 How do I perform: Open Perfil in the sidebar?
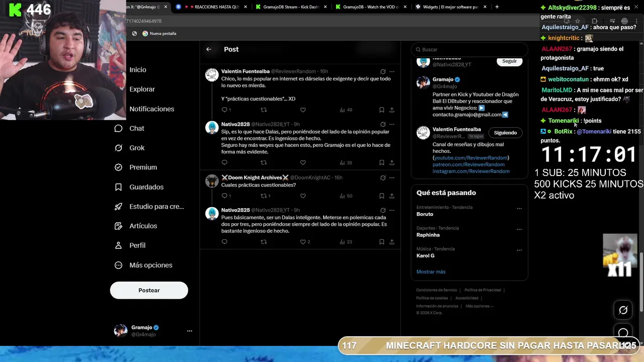pos(130,245)
